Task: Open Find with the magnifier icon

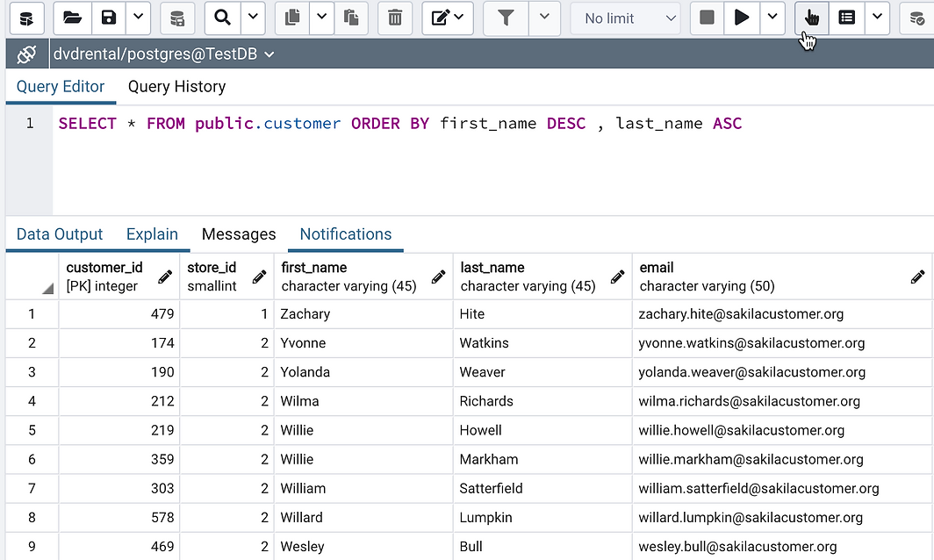Action: pyautogui.click(x=222, y=18)
